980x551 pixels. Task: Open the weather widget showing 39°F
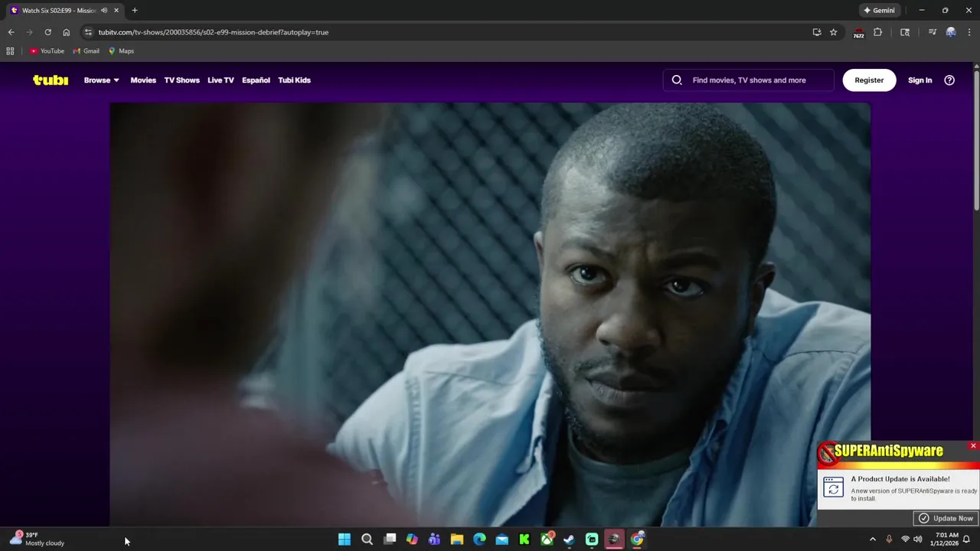(37, 539)
